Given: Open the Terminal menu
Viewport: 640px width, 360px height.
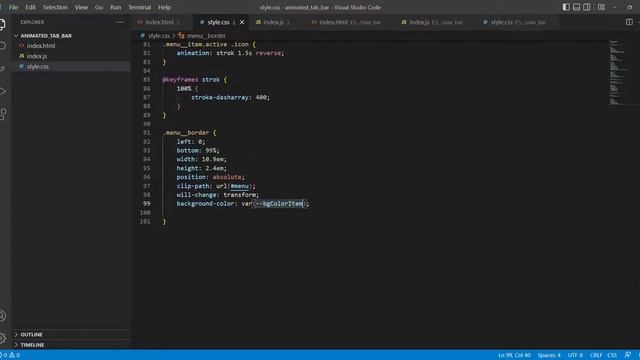Looking at the screenshot, I should pos(139,7).
